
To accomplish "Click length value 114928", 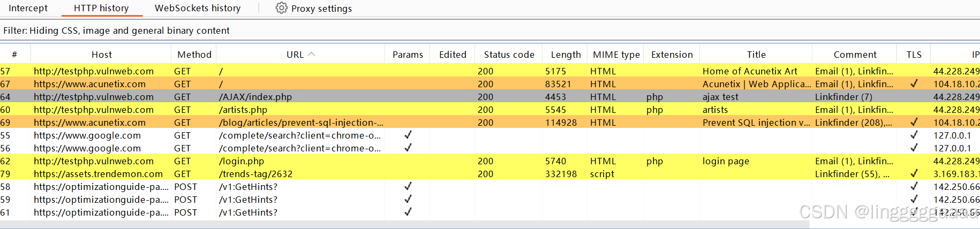I will tap(561, 123).
